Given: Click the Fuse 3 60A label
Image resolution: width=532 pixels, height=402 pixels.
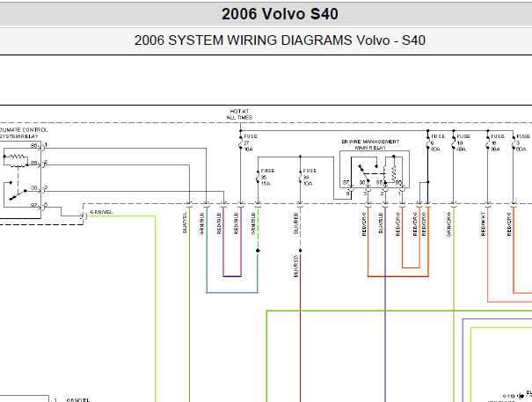Looking at the screenshot, I should (x=523, y=143).
